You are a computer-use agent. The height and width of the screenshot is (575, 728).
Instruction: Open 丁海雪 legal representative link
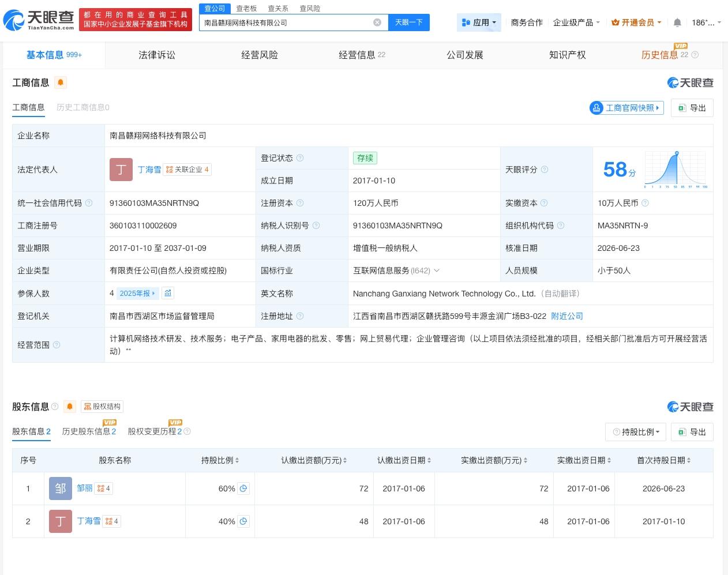coord(149,169)
